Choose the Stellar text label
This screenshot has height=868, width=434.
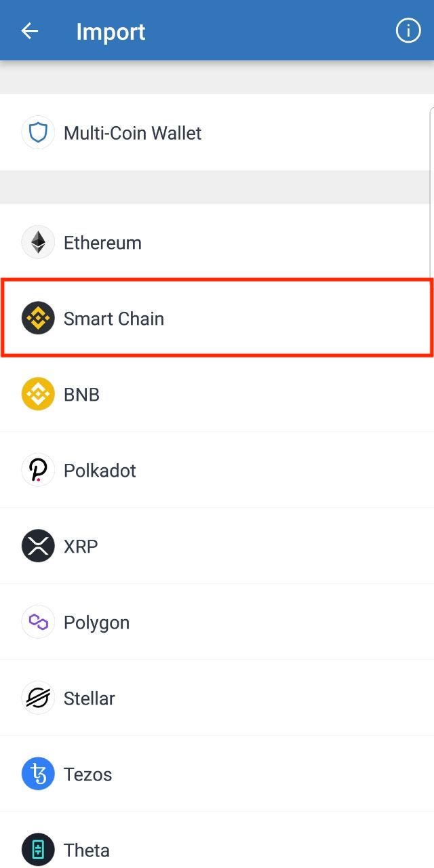coord(90,698)
